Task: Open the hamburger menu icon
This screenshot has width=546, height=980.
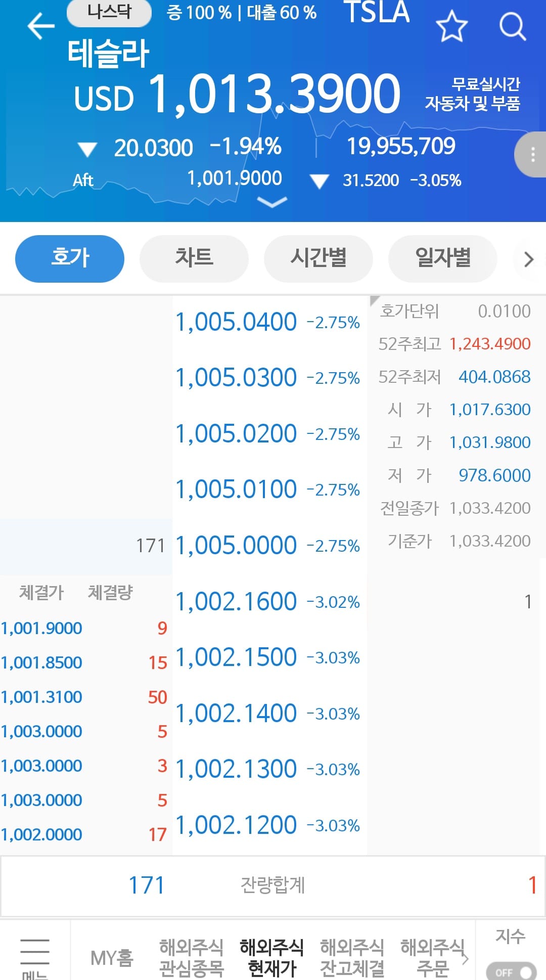Action: (x=35, y=957)
